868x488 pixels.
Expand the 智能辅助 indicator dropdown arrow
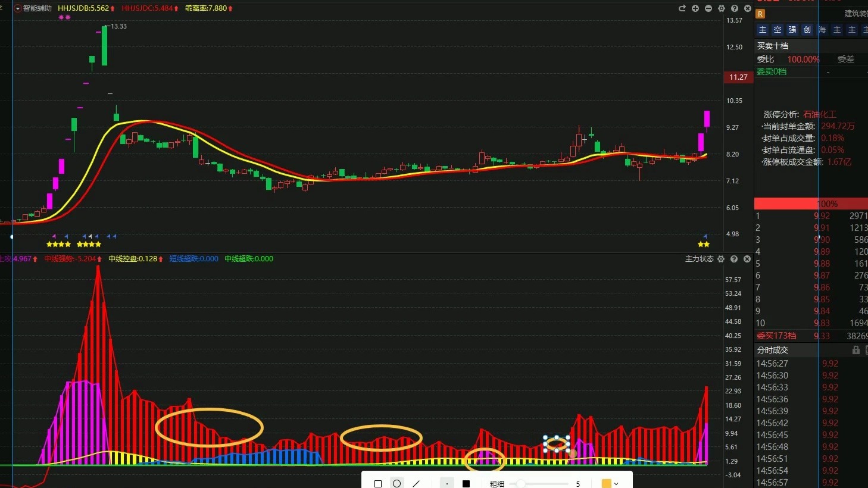[18, 8]
